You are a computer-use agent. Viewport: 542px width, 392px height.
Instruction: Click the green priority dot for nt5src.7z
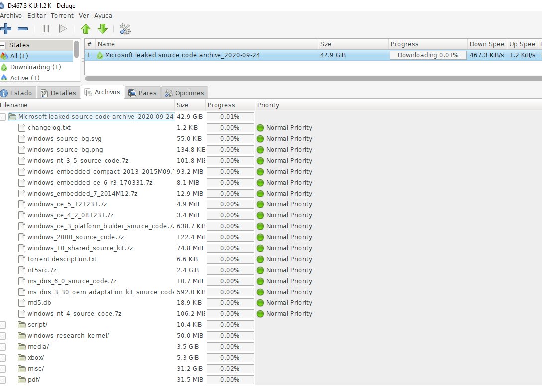(x=260, y=270)
